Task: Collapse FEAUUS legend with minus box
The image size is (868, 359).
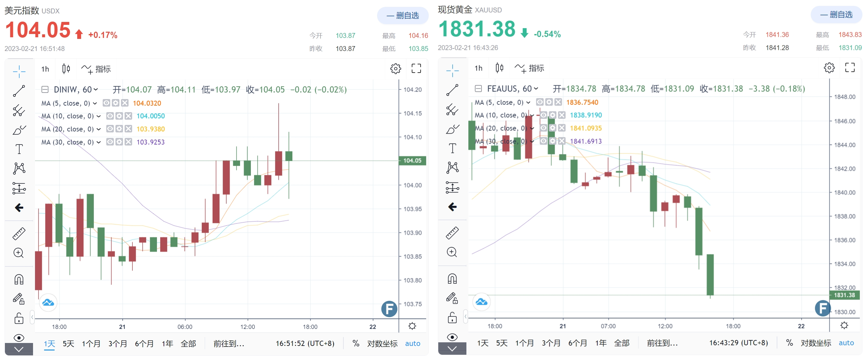Action: tap(478, 89)
